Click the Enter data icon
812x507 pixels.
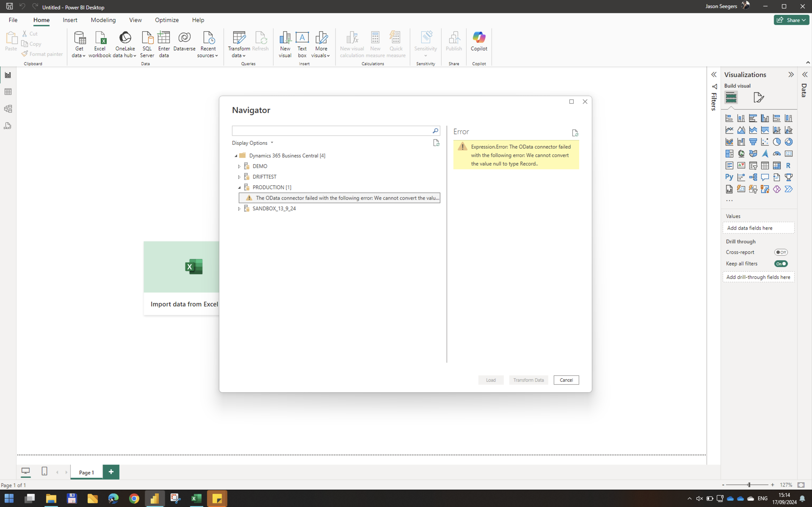point(164,45)
